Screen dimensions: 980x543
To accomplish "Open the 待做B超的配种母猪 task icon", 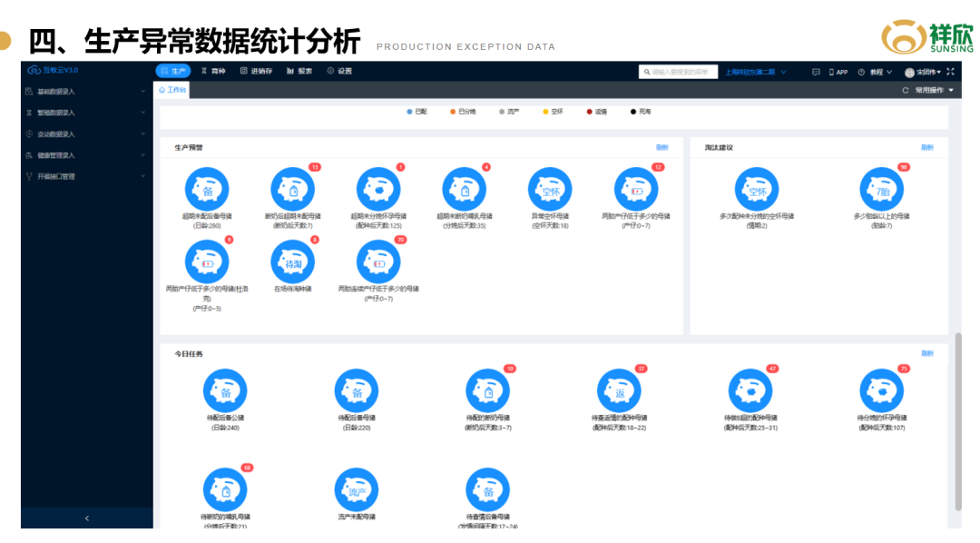I will pos(750,391).
